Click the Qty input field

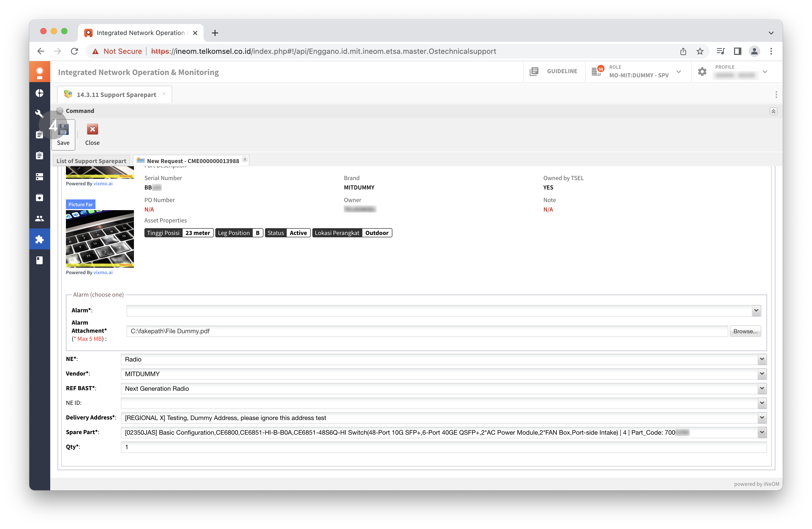443,447
